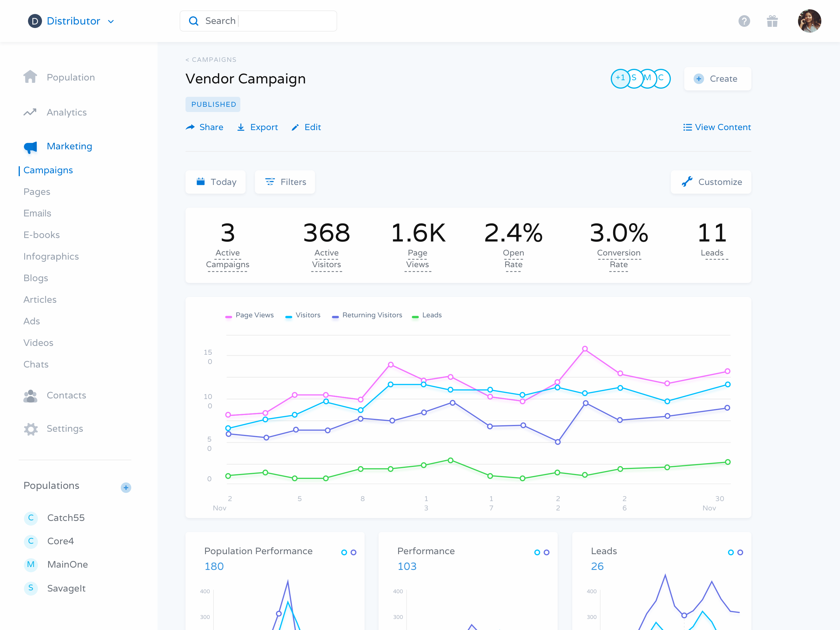Click the help question mark icon
The width and height of the screenshot is (840, 630).
pos(744,21)
